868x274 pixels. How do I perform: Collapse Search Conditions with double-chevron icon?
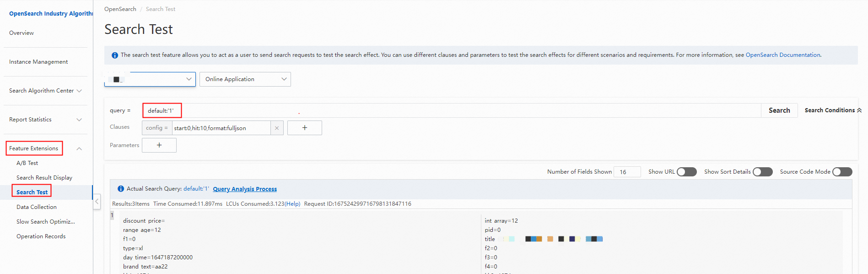(859, 110)
